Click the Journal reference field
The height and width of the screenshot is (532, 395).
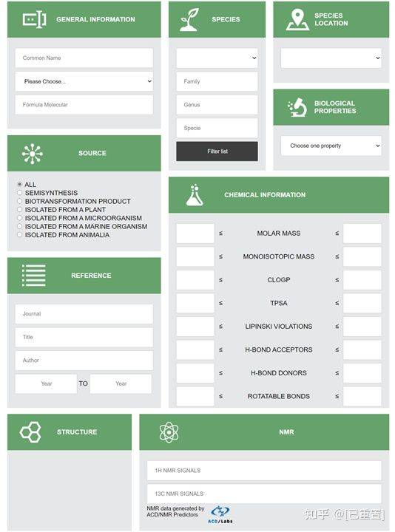84,314
